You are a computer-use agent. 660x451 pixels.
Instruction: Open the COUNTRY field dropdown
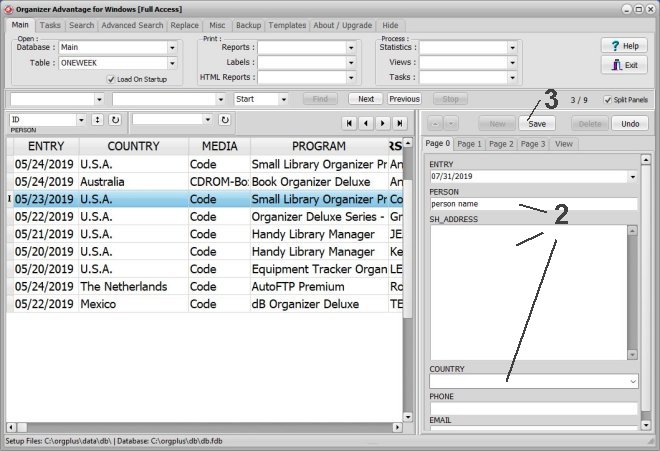point(633,382)
